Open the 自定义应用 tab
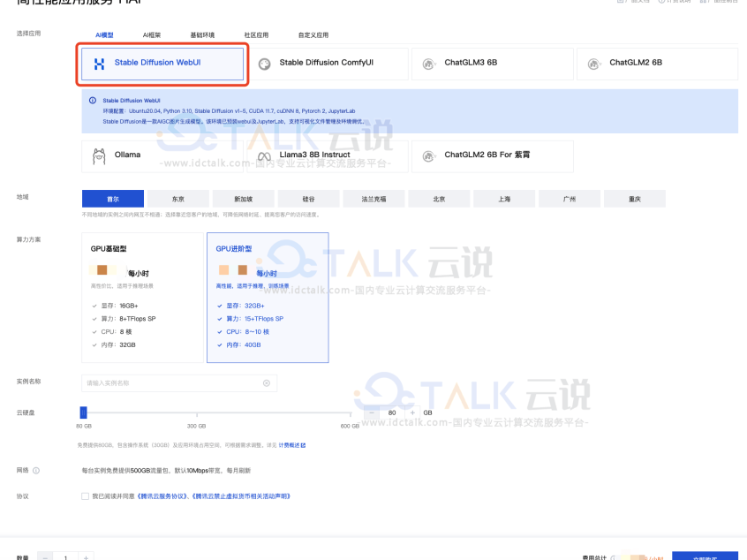 pyautogui.click(x=313, y=35)
